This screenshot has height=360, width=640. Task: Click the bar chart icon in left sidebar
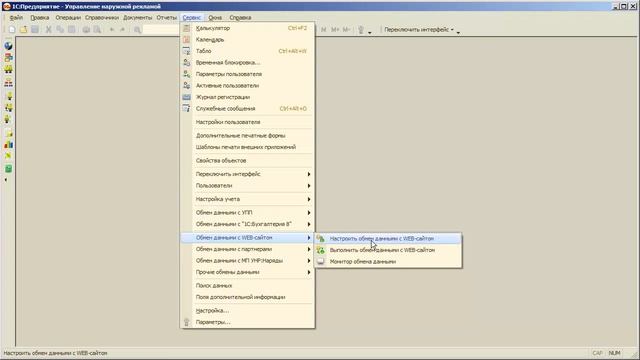coord(8,144)
